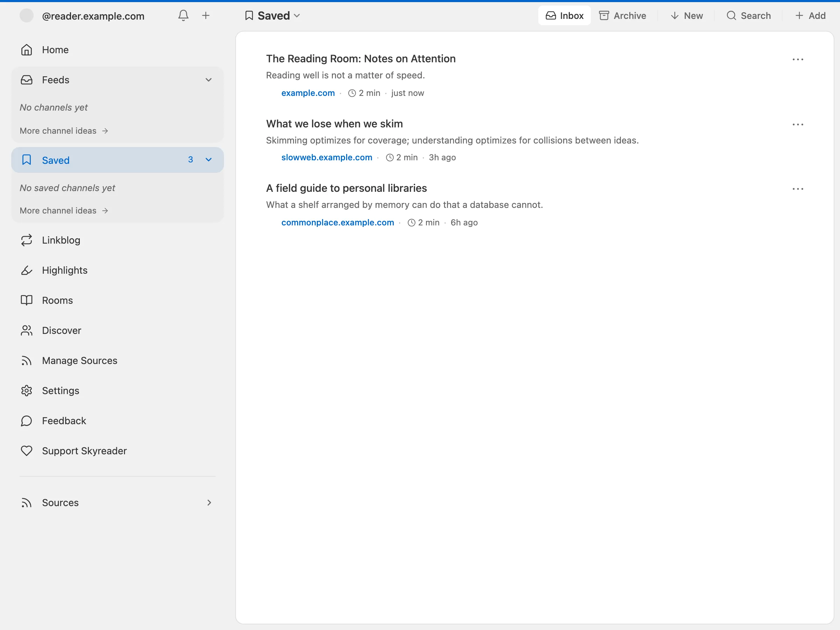Select the Saved item in the sidebar

click(117, 160)
